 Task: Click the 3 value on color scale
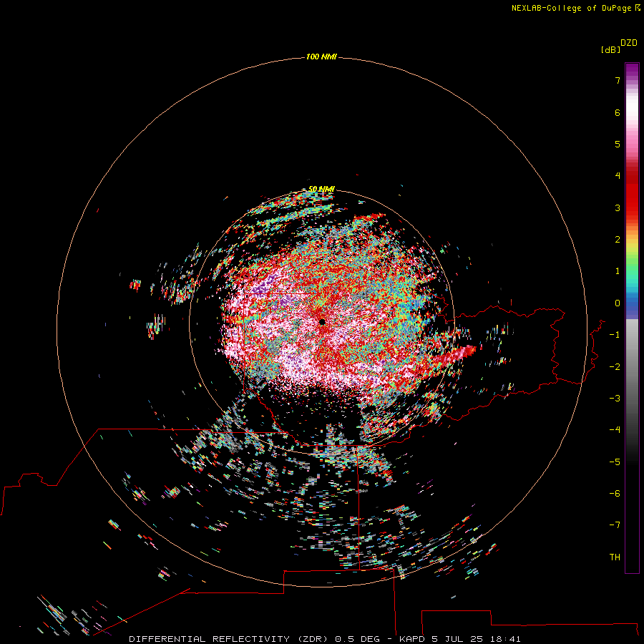pyautogui.click(x=618, y=208)
